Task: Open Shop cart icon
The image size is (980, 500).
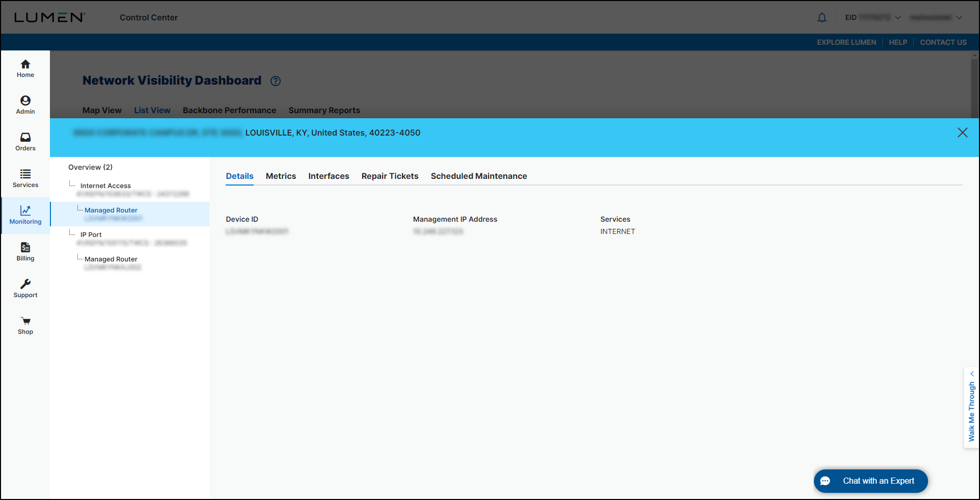Action: [x=25, y=321]
